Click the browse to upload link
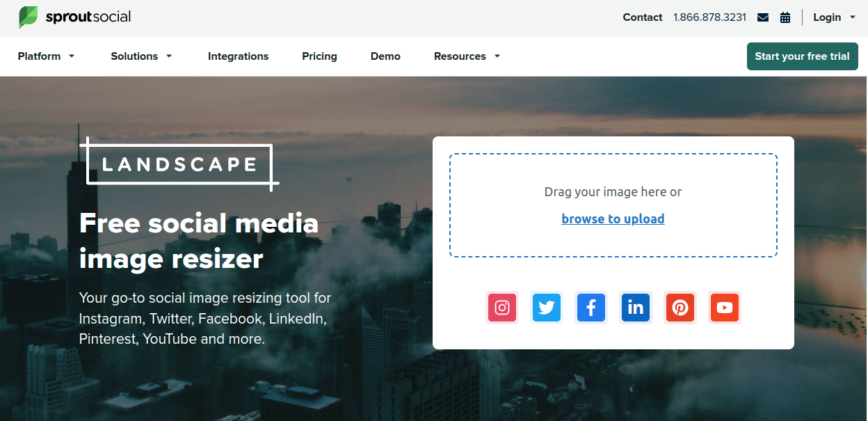 click(613, 219)
